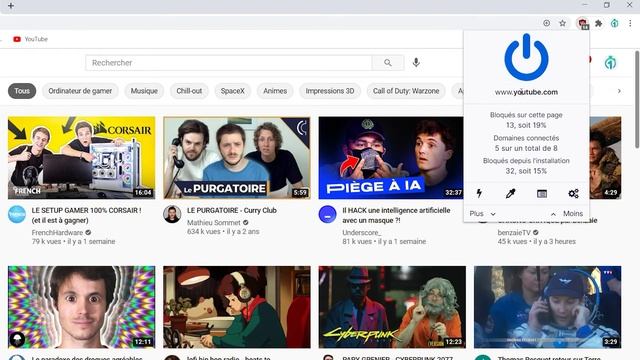This screenshot has height=360, width=640.
Task: Click the '5 sur un total de 8' text
Action: [x=526, y=148]
